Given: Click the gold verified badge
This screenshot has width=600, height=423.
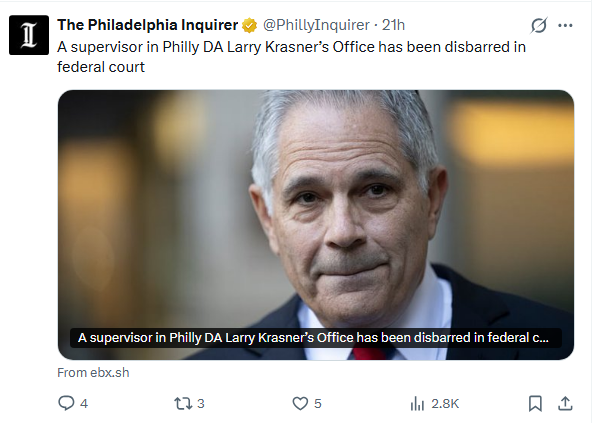Looking at the screenshot, I should (250, 25).
